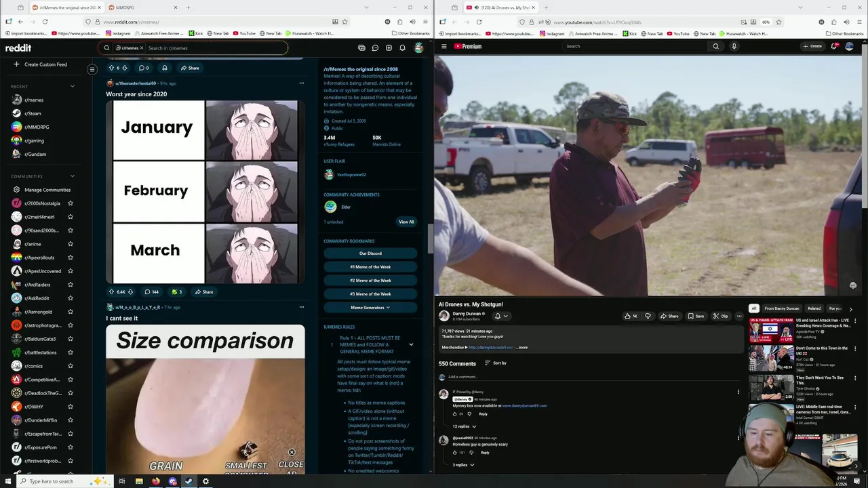Start YouTube voice search microphone
The width and height of the screenshot is (868, 488).
(734, 46)
